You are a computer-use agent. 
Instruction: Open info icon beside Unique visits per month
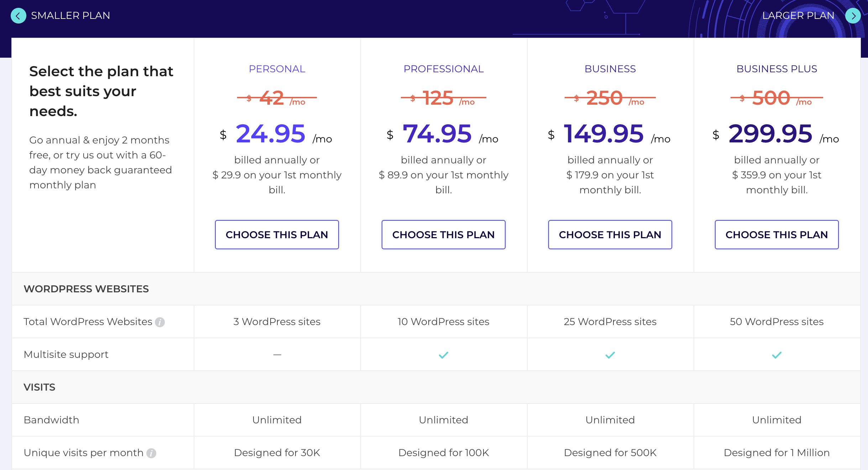[151, 453]
